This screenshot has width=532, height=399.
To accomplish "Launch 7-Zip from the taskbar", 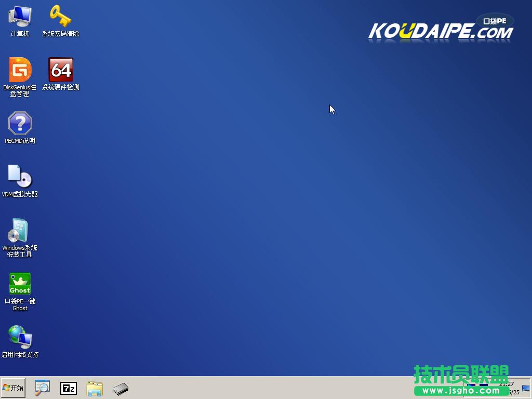I will pos(68,388).
